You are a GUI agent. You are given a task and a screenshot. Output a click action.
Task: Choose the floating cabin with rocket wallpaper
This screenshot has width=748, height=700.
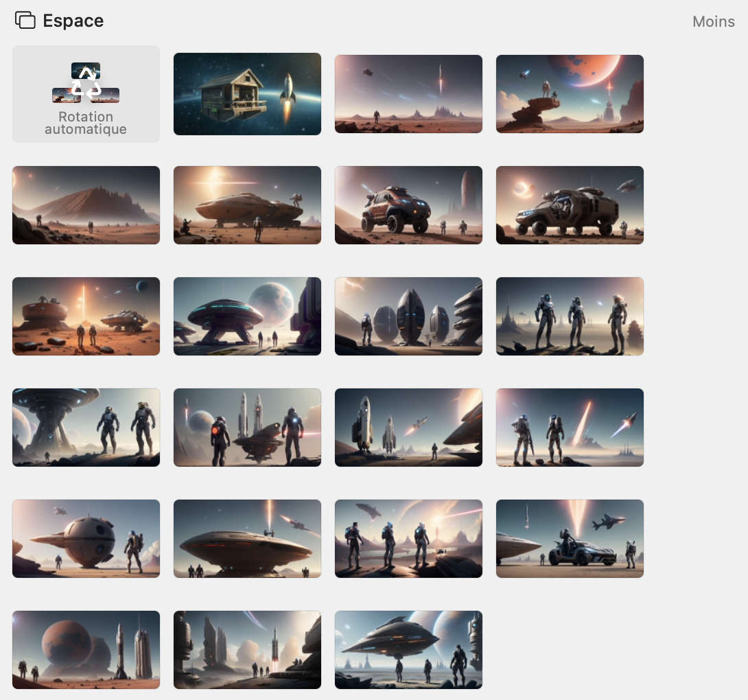point(247,94)
